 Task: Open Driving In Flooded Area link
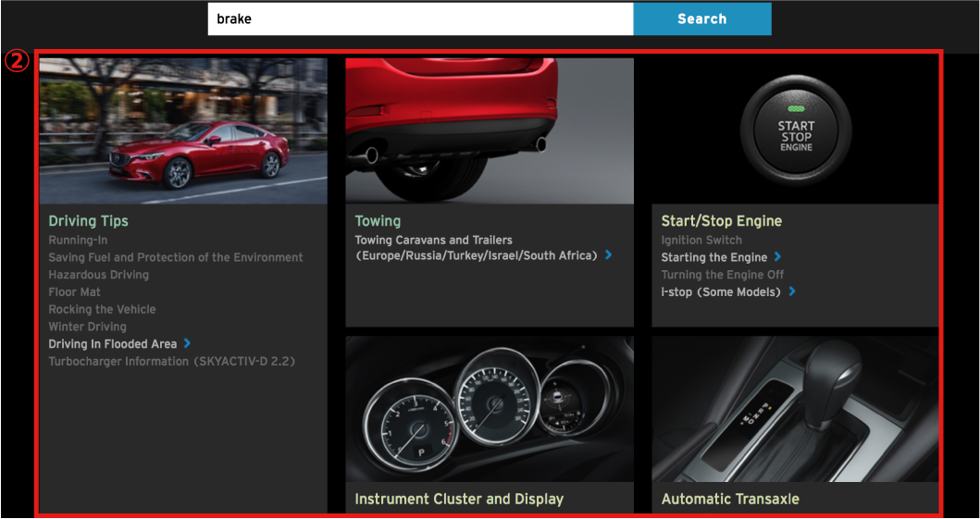113,344
